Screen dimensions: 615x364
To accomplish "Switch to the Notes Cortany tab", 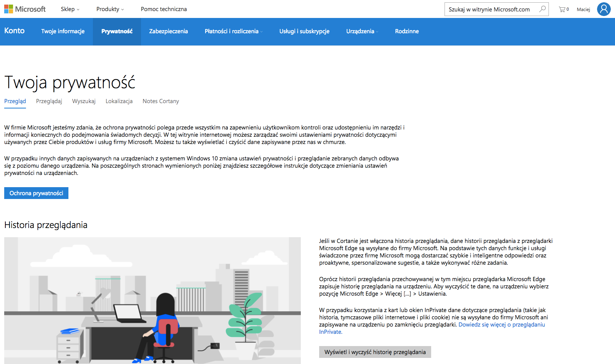I will click(161, 101).
